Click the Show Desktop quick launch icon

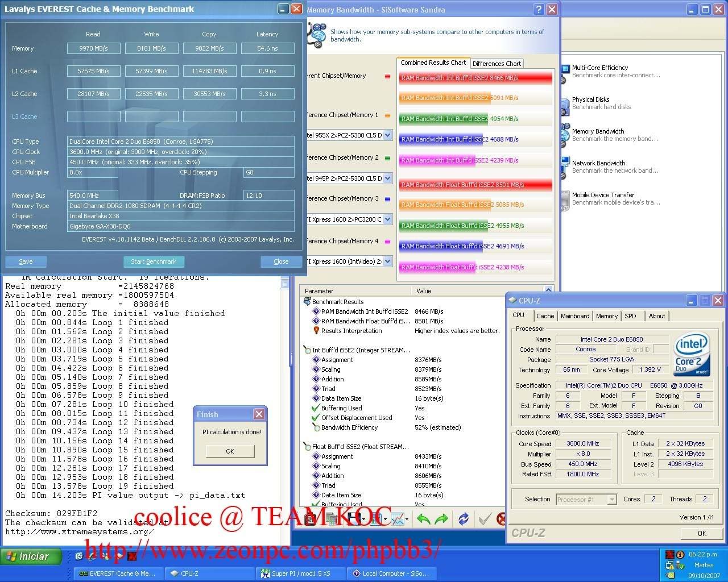pos(79,556)
